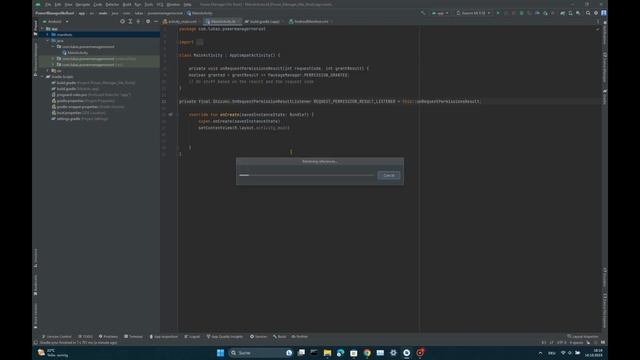Image resolution: width=640 pixels, height=360 pixels.
Task: Select MainActivity in the project tree
Action: click(78, 53)
